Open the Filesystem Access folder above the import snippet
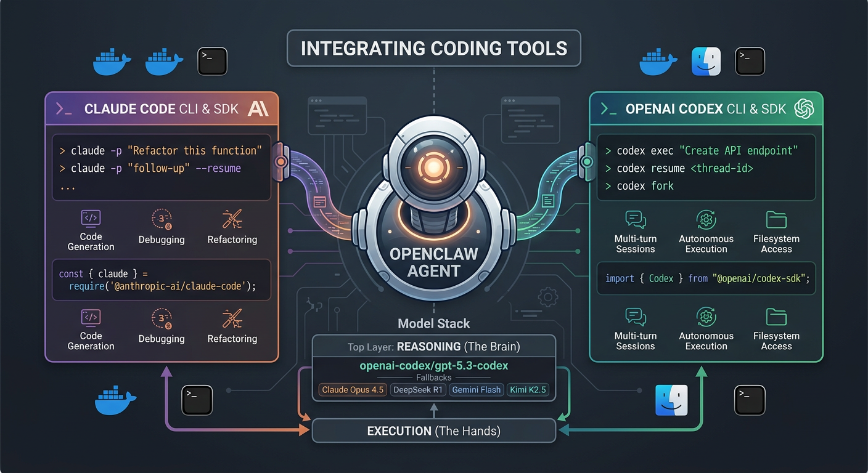The image size is (868, 473). click(x=776, y=219)
